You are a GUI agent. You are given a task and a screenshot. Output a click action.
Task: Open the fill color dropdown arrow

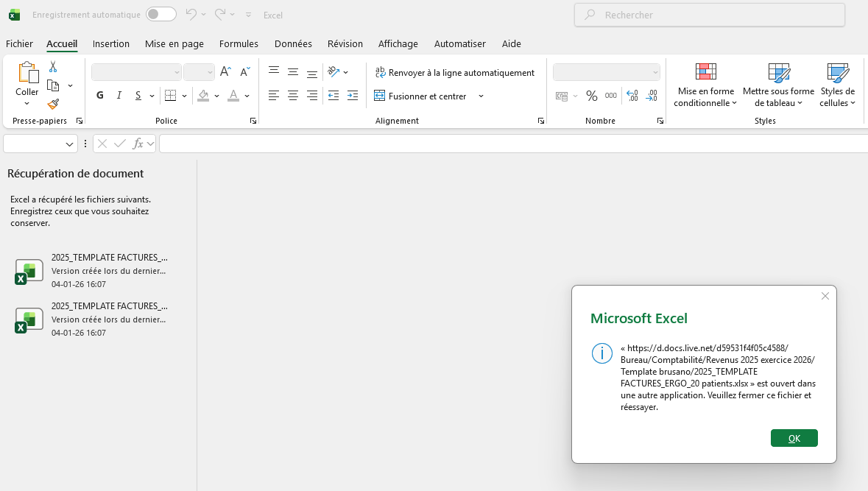(x=217, y=96)
